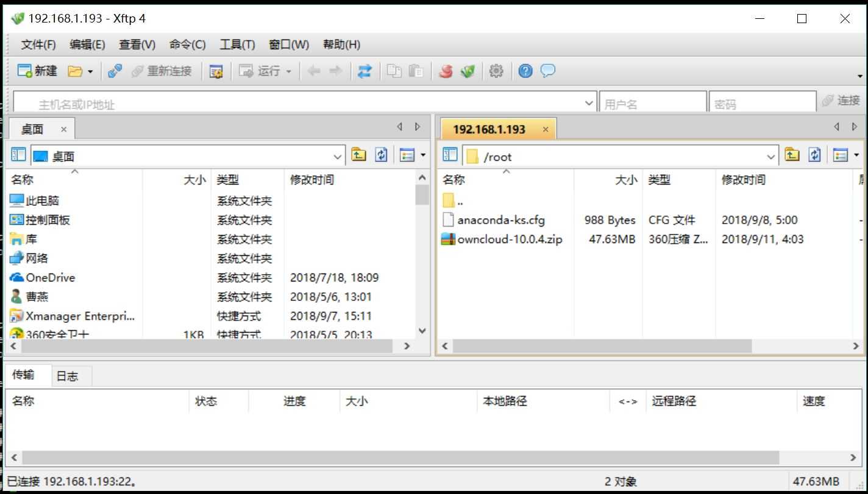868x494 pixels.
Task: Click the Reconnect (重新连接) button
Action: [162, 71]
